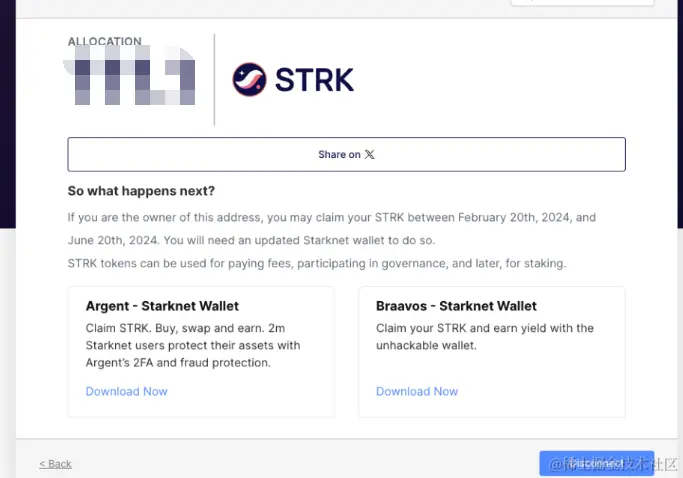This screenshot has width=683, height=478.
Task: Click the Argent - Starknet Wallet heading
Action: pyautogui.click(x=162, y=306)
